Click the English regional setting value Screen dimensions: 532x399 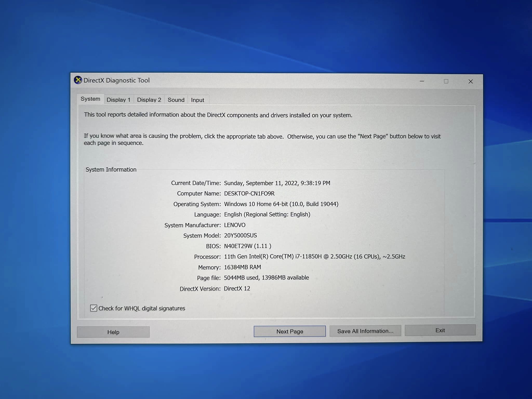click(x=267, y=215)
